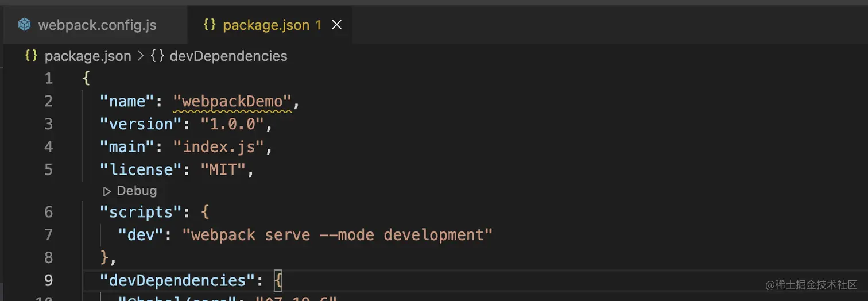The height and width of the screenshot is (301, 868).
Task: Click the "index.js" value
Action: (x=219, y=147)
